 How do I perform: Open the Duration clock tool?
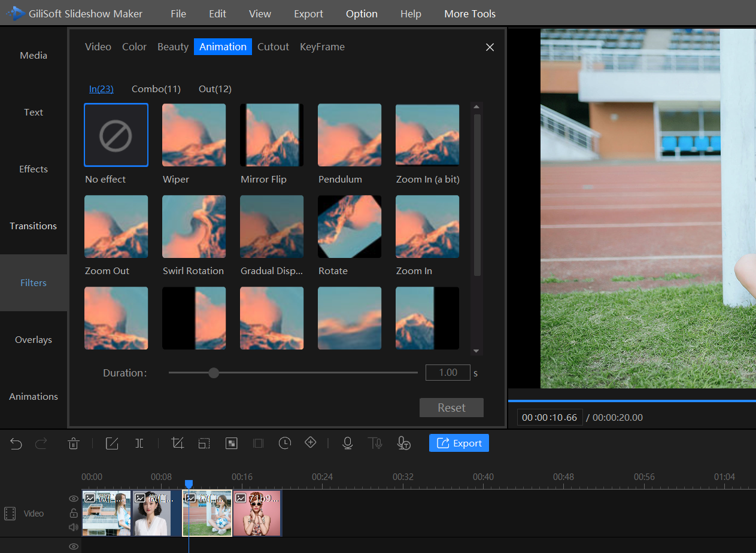(x=285, y=443)
